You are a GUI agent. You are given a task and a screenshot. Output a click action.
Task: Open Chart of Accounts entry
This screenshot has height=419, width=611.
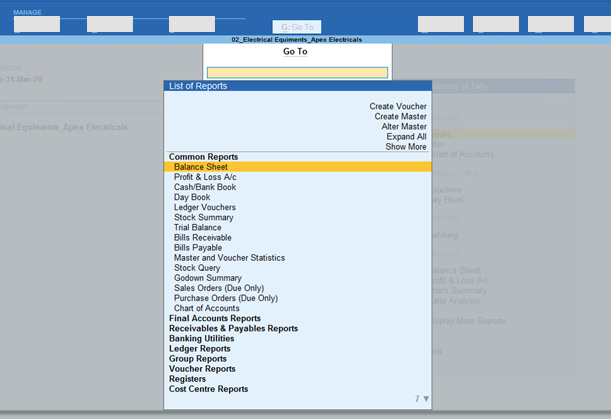(208, 309)
